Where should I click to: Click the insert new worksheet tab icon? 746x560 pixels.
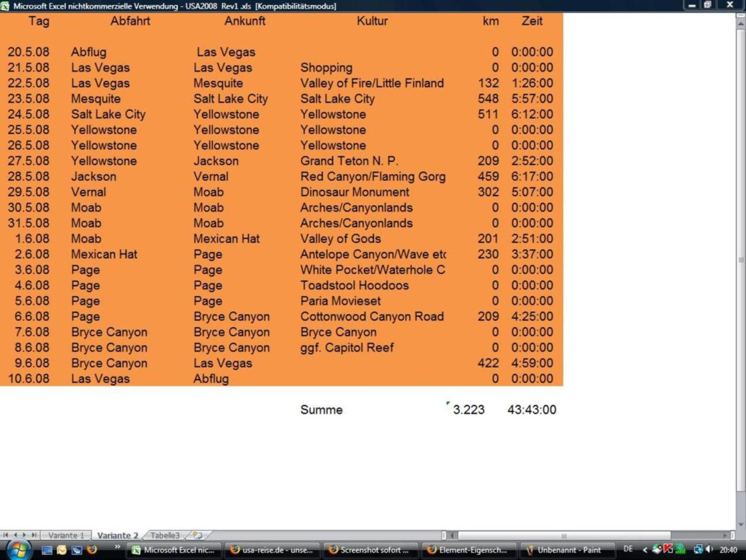(197, 535)
